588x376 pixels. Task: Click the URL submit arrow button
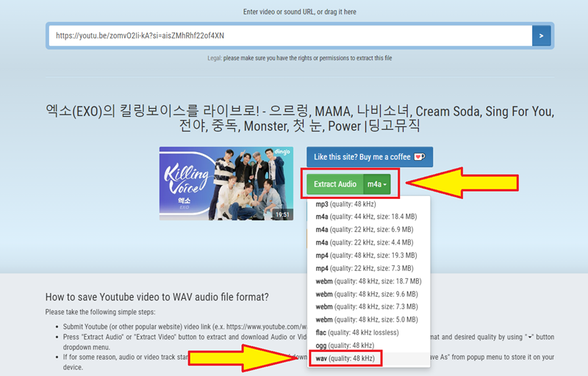pyautogui.click(x=541, y=35)
